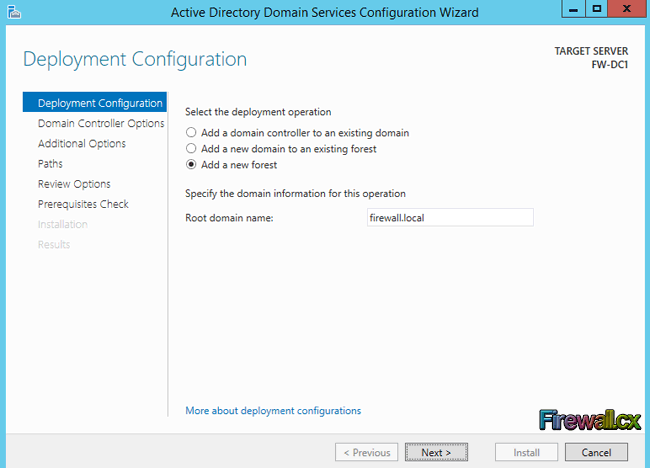Click the Results step label
This screenshot has width=650, height=468.
54,245
